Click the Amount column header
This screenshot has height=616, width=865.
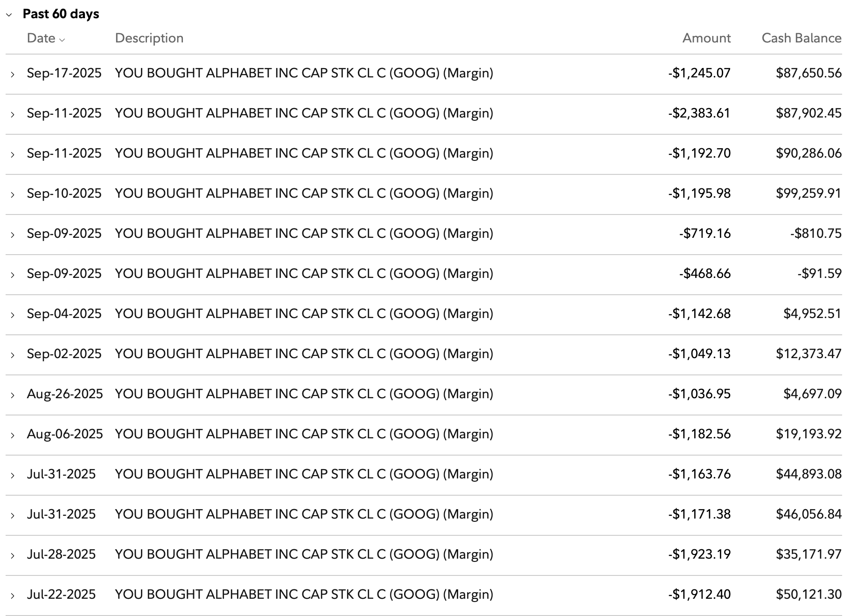click(706, 38)
